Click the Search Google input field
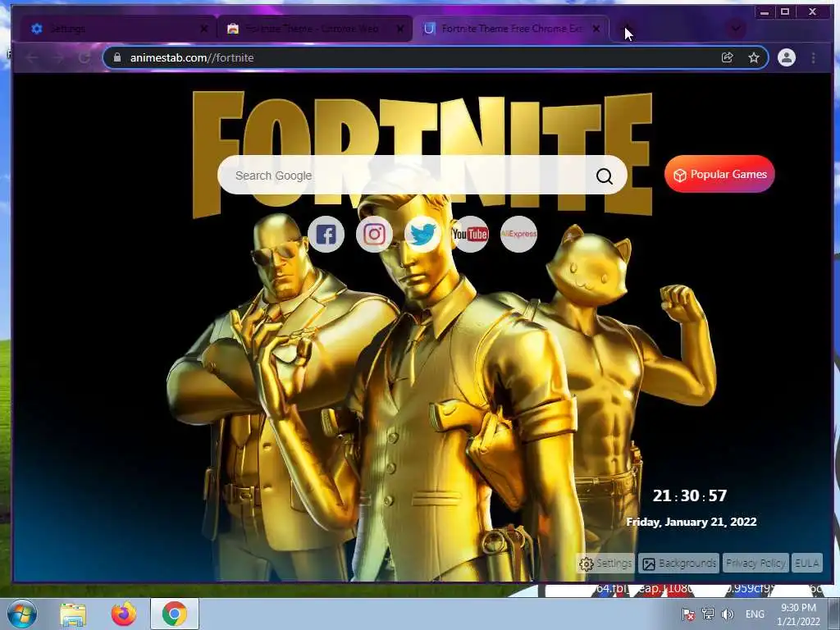The height and width of the screenshot is (630, 840). coord(422,176)
